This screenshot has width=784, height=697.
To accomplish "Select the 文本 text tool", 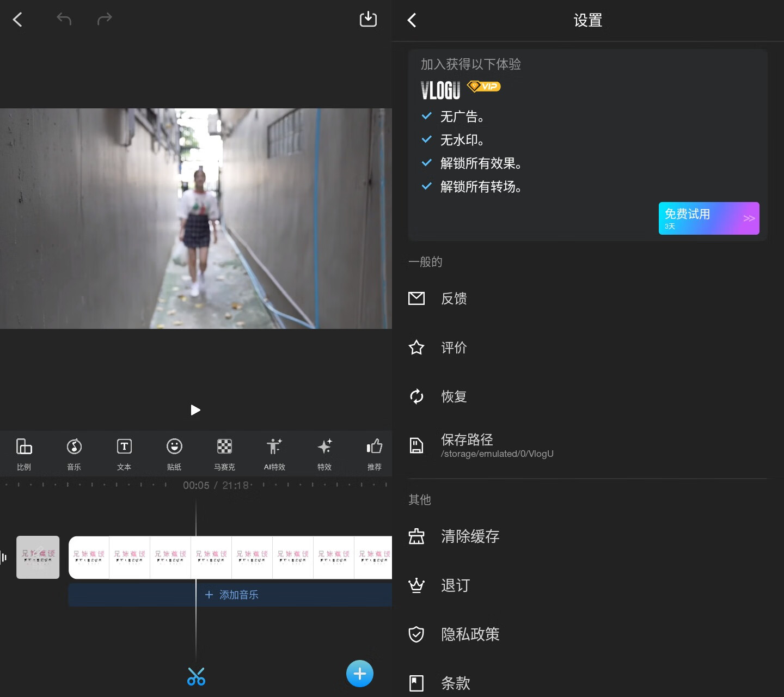I will (x=124, y=453).
